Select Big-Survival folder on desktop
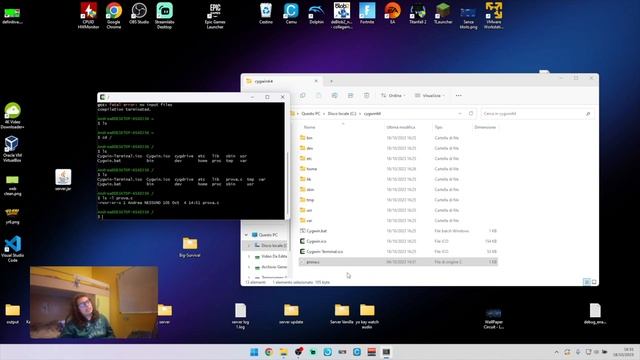 tap(190, 247)
